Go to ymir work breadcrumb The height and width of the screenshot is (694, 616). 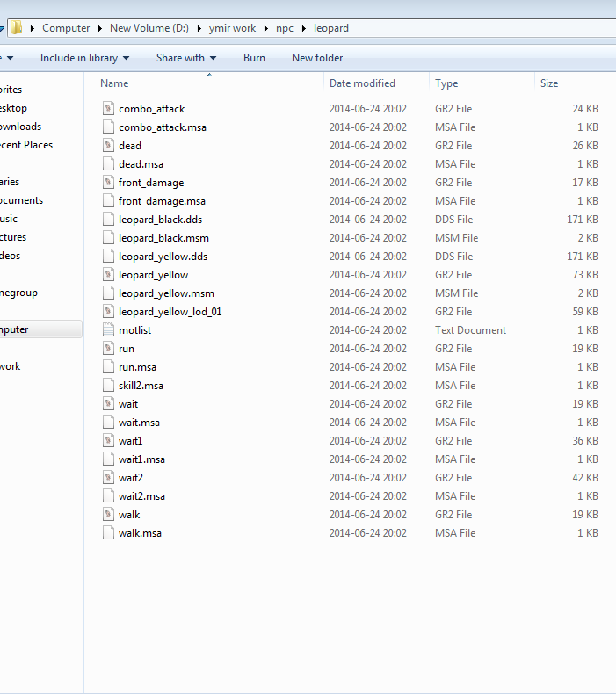point(233,28)
